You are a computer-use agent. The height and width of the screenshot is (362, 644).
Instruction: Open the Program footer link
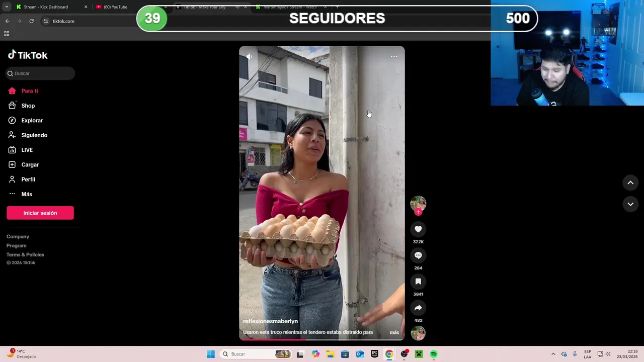pos(17,245)
